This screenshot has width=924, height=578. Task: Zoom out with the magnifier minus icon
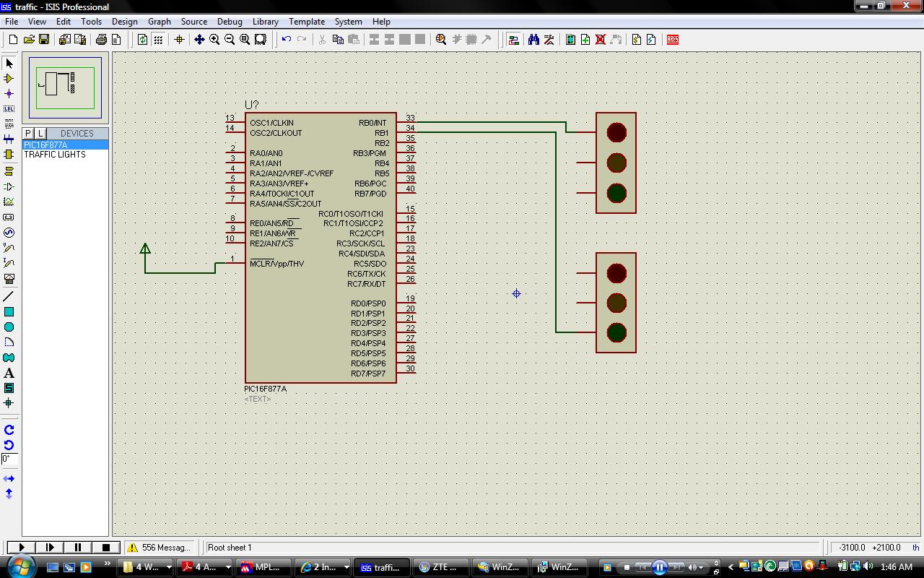pos(230,40)
